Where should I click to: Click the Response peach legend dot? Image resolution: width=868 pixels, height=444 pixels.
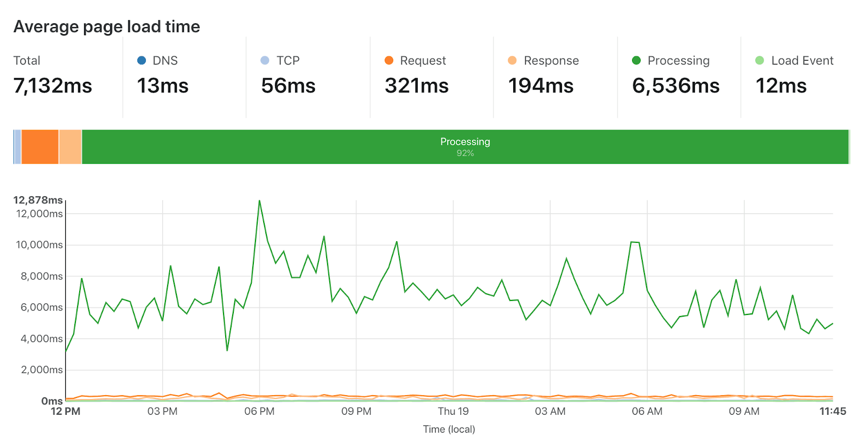(512, 60)
